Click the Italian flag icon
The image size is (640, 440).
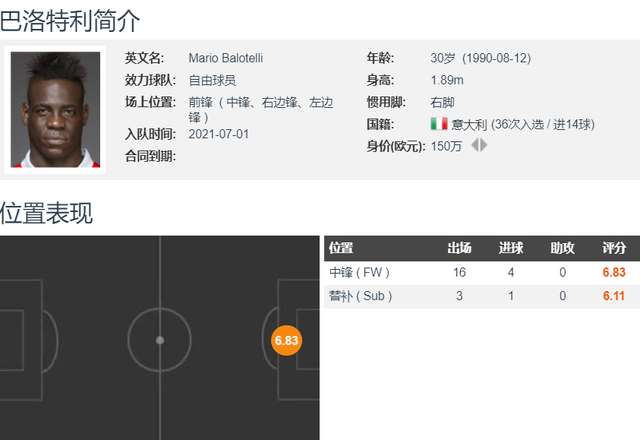(439, 124)
